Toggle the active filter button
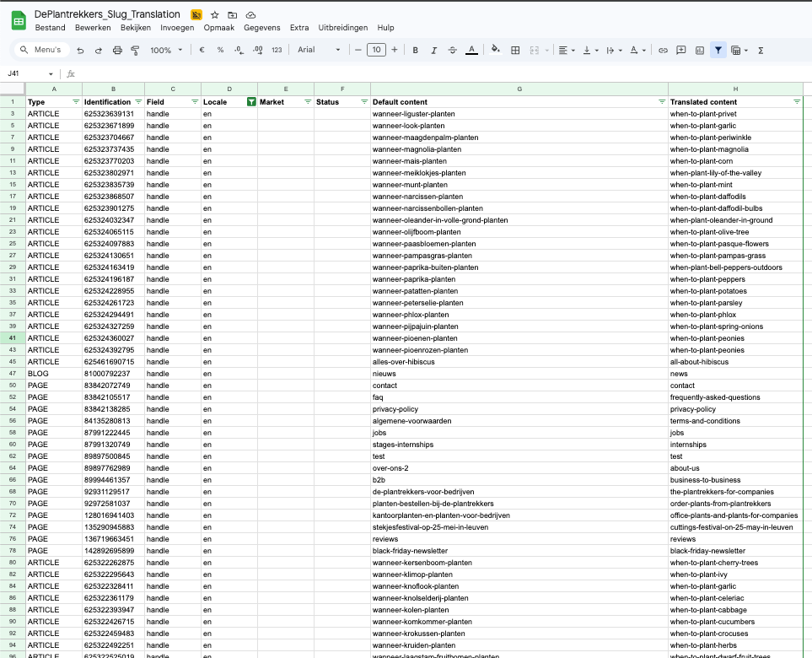The width and height of the screenshot is (812, 658). click(718, 51)
